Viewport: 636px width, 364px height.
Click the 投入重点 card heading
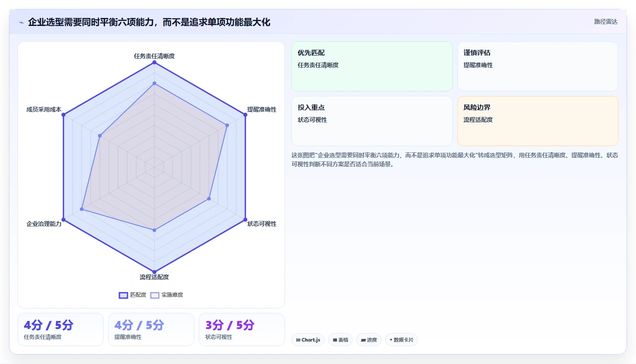[311, 108]
